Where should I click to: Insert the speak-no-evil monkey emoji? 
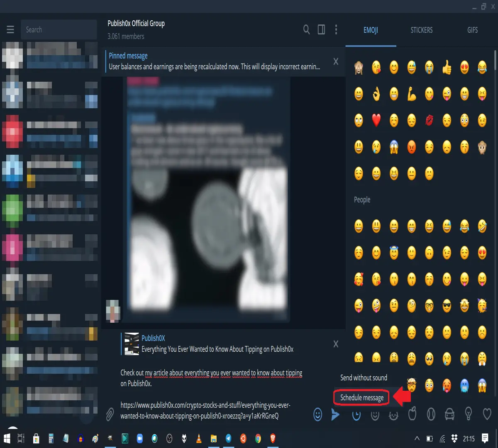(x=482, y=147)
